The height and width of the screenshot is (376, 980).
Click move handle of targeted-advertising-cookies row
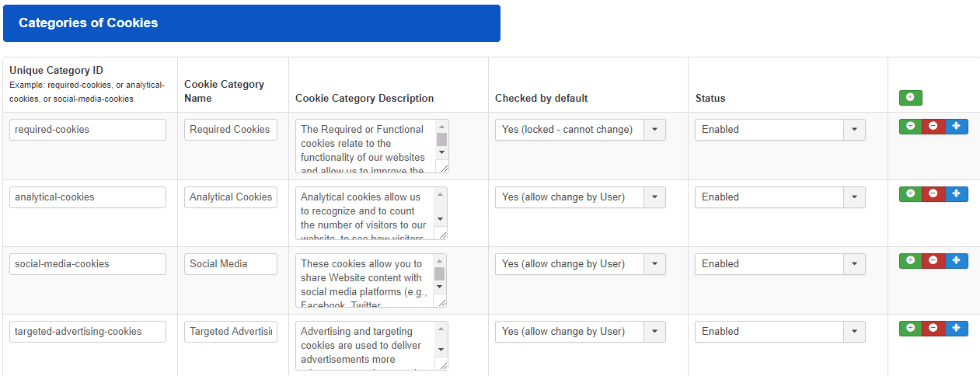[956, 329]
